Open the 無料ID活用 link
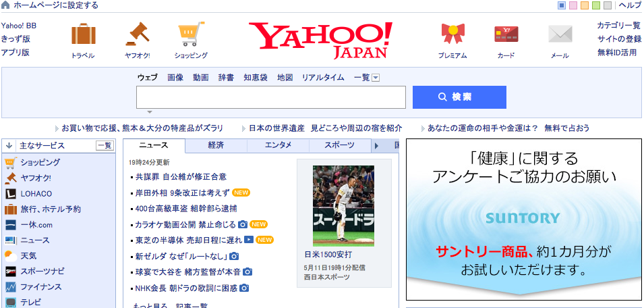 tap(617, 53)
